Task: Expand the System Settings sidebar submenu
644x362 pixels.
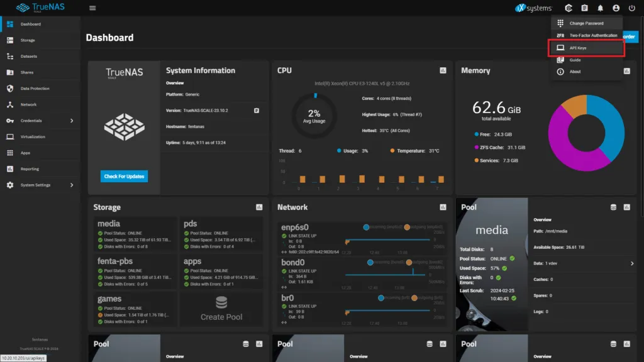Action: [71, 185]
